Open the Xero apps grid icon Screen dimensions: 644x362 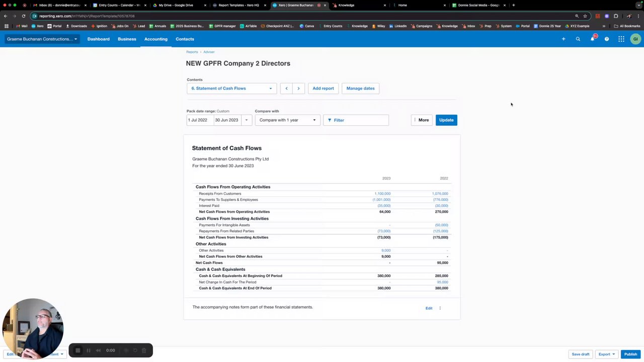[x=621, y=39]
